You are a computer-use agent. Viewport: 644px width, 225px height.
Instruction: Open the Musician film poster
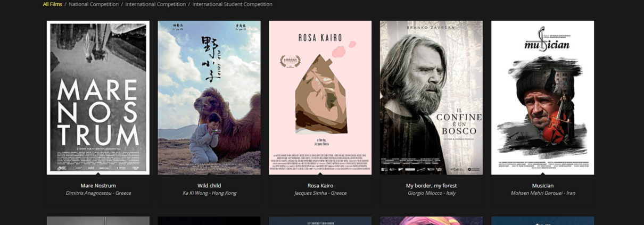[x=542, y=98]
